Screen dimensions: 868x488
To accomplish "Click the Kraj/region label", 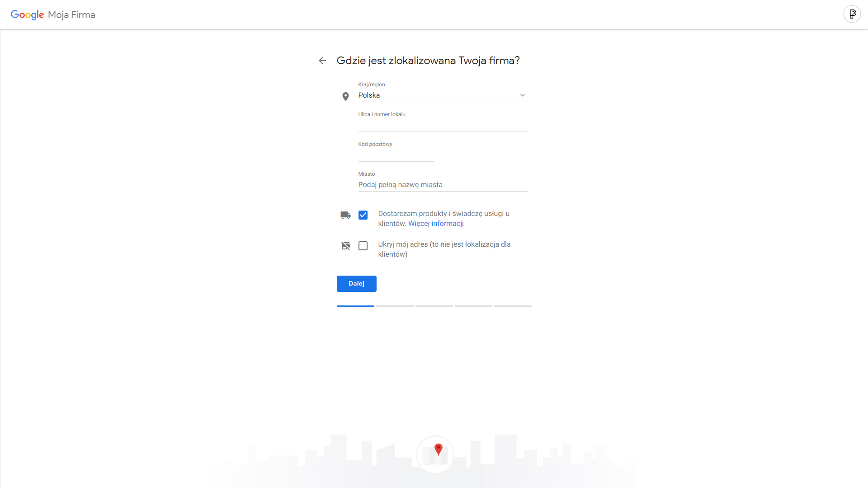I will 372,84.
